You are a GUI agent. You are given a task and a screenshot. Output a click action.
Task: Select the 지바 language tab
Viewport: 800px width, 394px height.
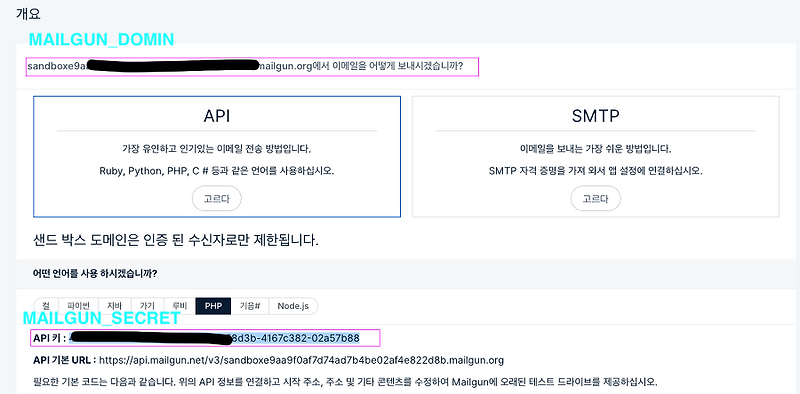pyautogui.click(x=115, y=306)
